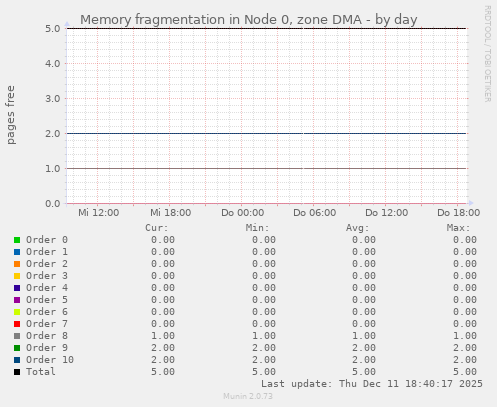Click the Total black legend swatch
The width and height of the screenshot is (497, 407).
click(17, 372)
